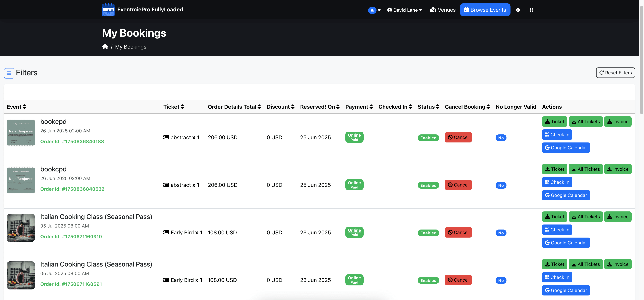Download Ticket for first bookcpd booking

coord(554,122)
